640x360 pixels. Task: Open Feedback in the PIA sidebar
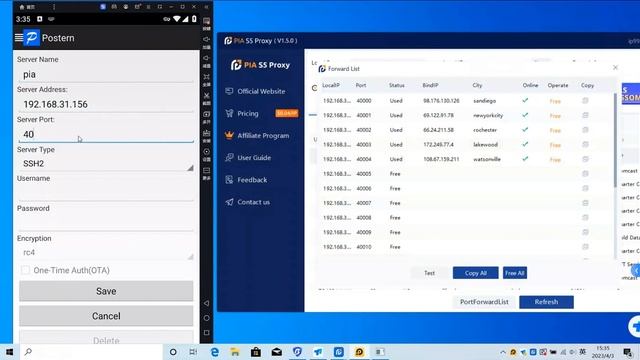pyautogui.click(x=246, y=180)
